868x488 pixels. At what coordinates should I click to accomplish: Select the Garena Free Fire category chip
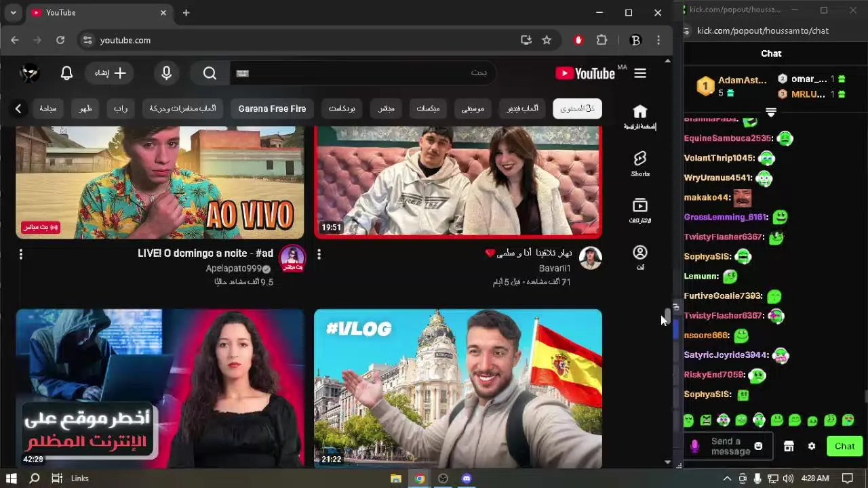tap(272, 108)
